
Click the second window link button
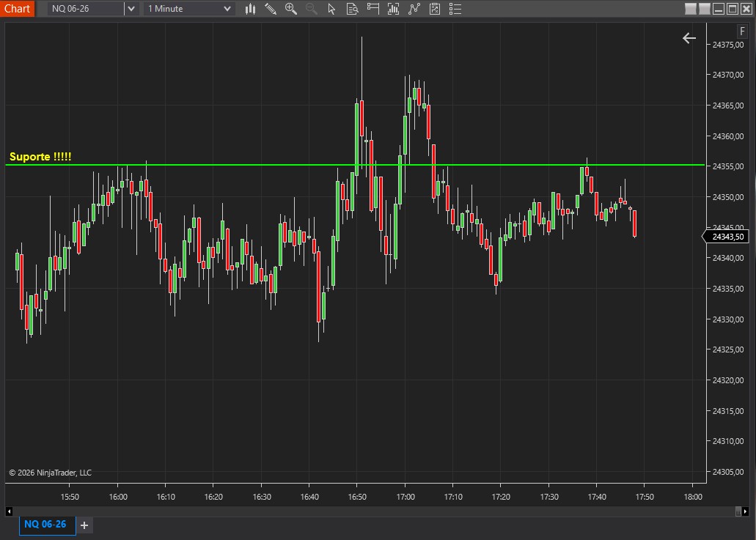tap(704, 9)
